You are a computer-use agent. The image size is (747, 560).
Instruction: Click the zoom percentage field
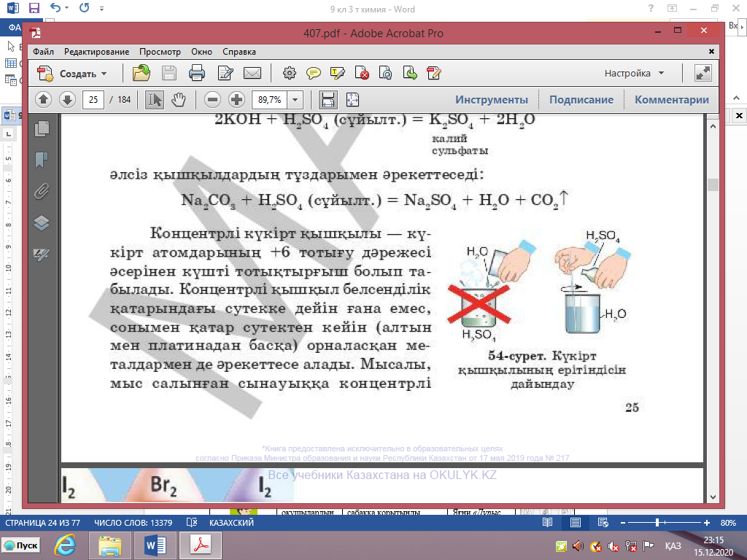pyautogui.click(x=270, y=99)
